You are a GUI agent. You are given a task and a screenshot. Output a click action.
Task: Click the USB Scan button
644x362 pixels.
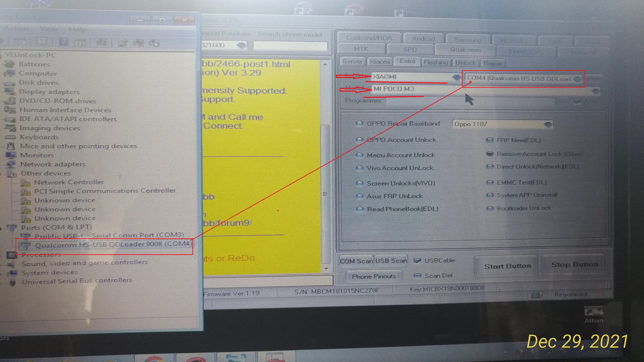[x=391, y=260]
